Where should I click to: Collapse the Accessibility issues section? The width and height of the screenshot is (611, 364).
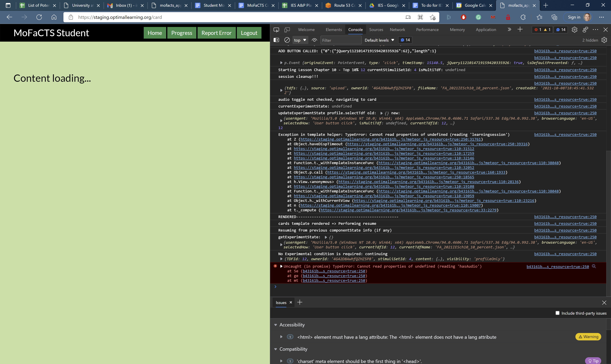click(x=275, y=325)
